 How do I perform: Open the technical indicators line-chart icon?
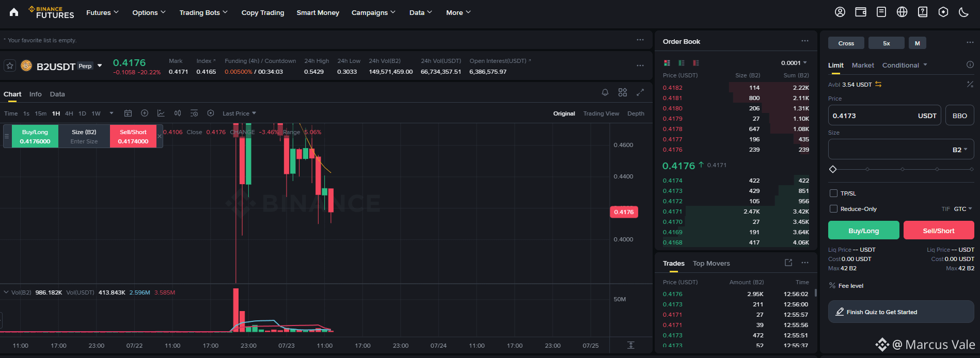[x=161, y=113]
